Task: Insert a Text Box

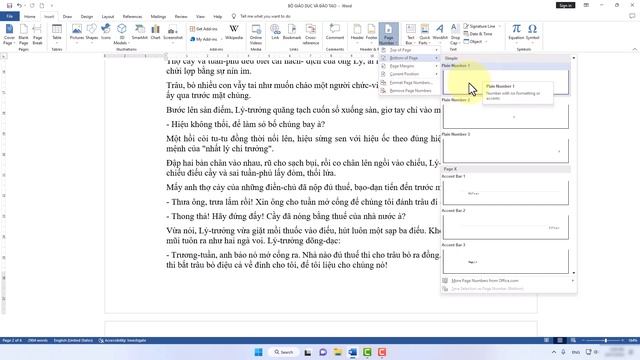Action: (411, 34)
